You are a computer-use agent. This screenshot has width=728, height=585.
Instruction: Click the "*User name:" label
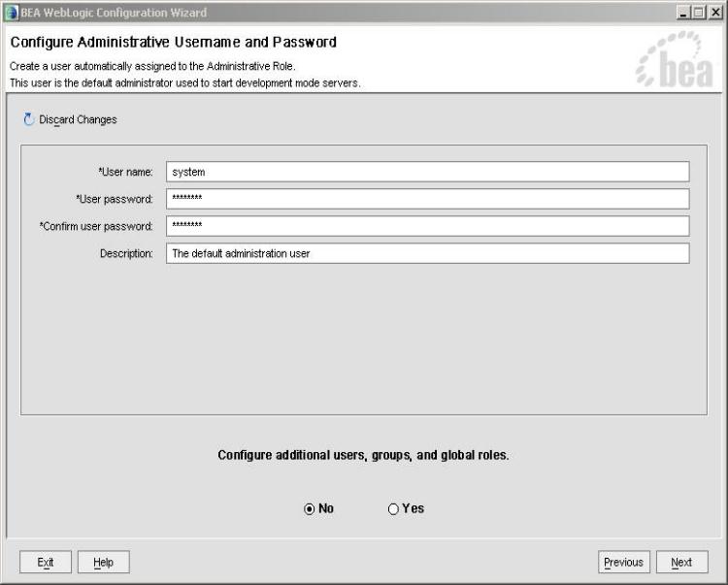click(125, 172)
